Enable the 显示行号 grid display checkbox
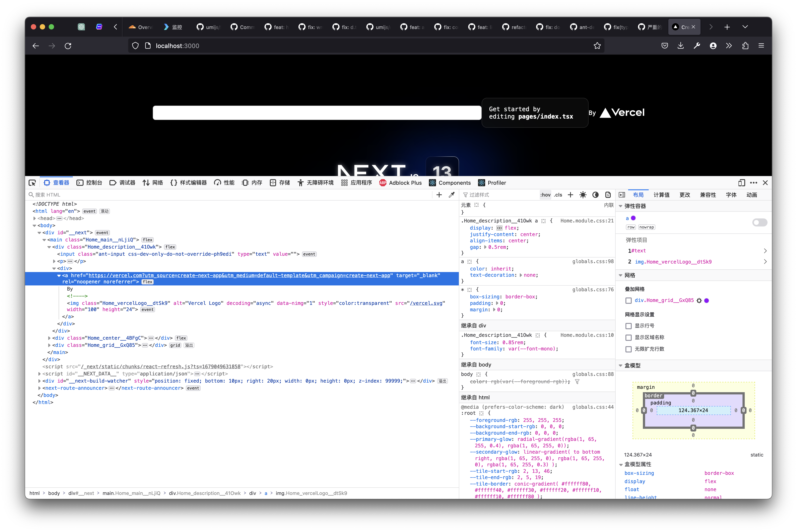 628,326
